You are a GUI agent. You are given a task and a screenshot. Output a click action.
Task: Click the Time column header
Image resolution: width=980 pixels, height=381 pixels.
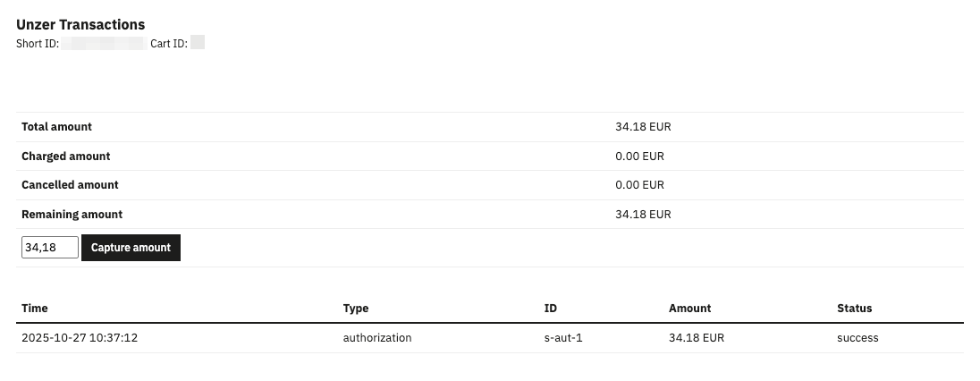[35, 309]
